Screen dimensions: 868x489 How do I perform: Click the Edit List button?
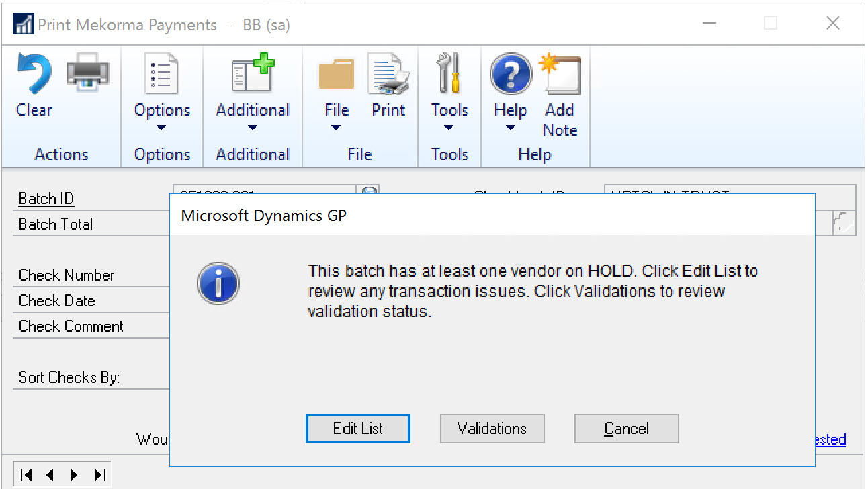tap(358, 429)
